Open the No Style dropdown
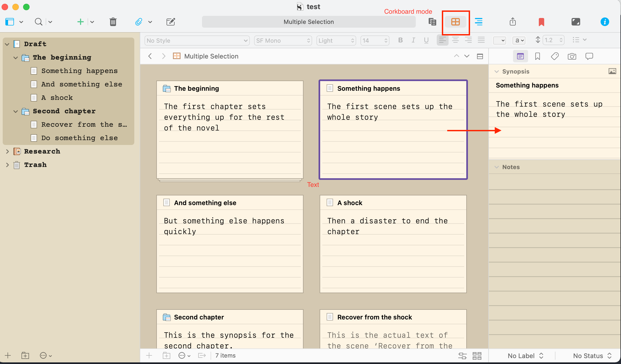Viewport: 621px width, 364px height. click(197, 41)
